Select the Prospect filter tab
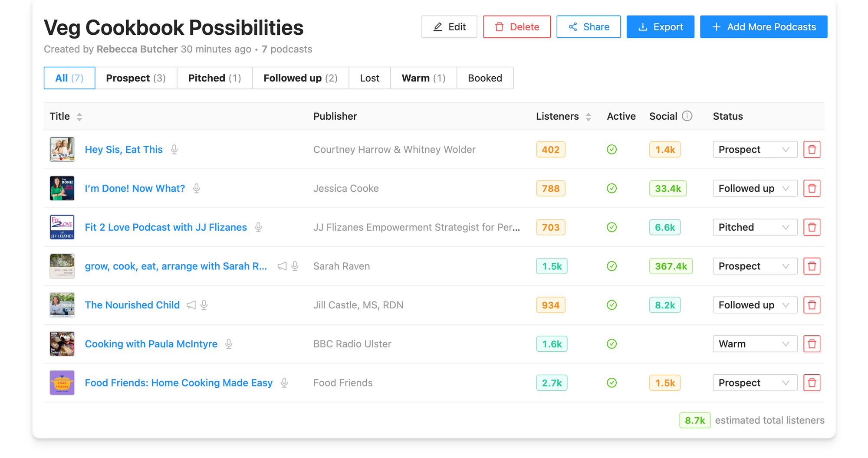 136,78
